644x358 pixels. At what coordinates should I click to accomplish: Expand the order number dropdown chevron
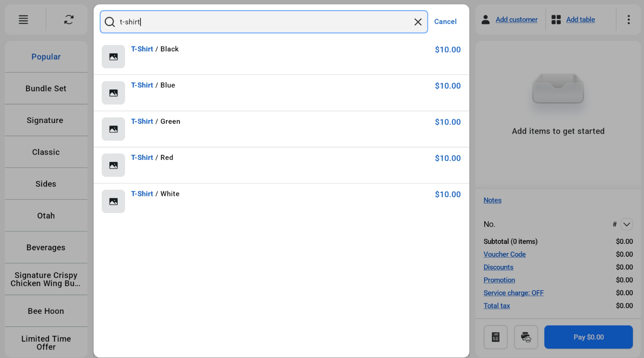(626, 224)
